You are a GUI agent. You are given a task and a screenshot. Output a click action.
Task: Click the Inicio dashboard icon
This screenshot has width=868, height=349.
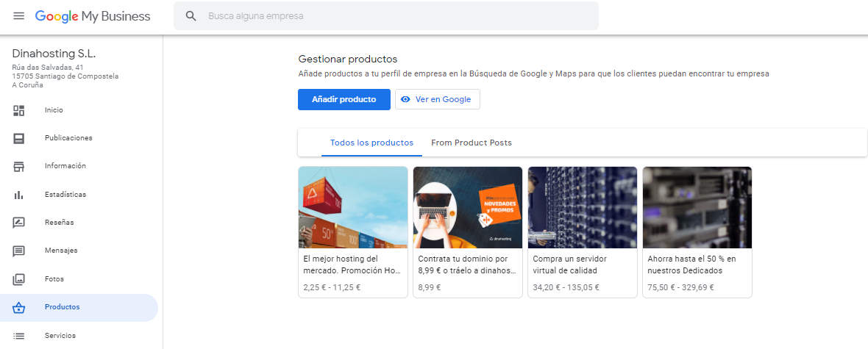click(19, 110)
